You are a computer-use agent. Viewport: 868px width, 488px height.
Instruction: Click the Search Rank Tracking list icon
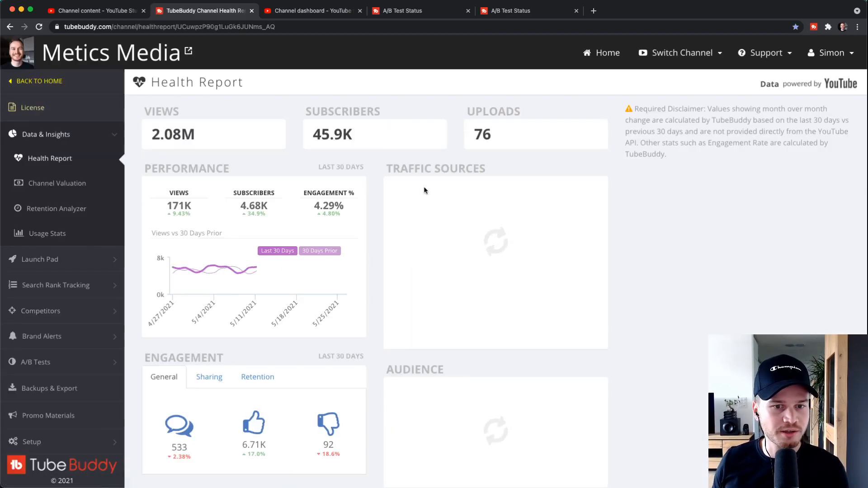[13, 284]
